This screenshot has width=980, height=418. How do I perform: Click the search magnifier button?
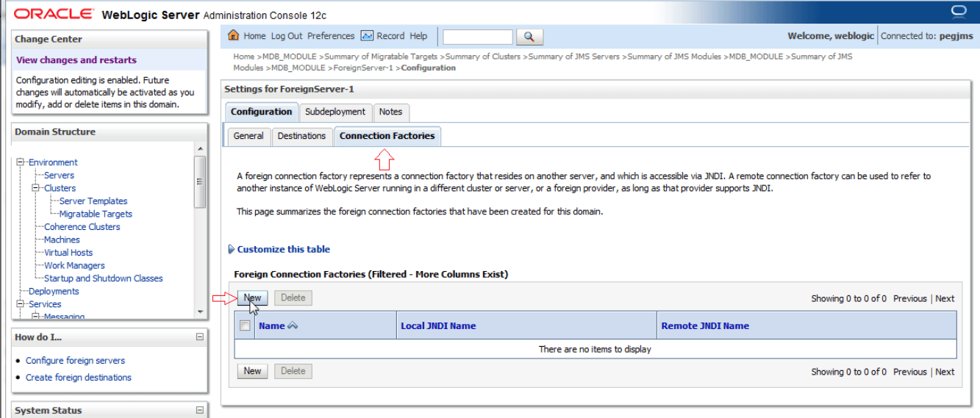(529, 37)
